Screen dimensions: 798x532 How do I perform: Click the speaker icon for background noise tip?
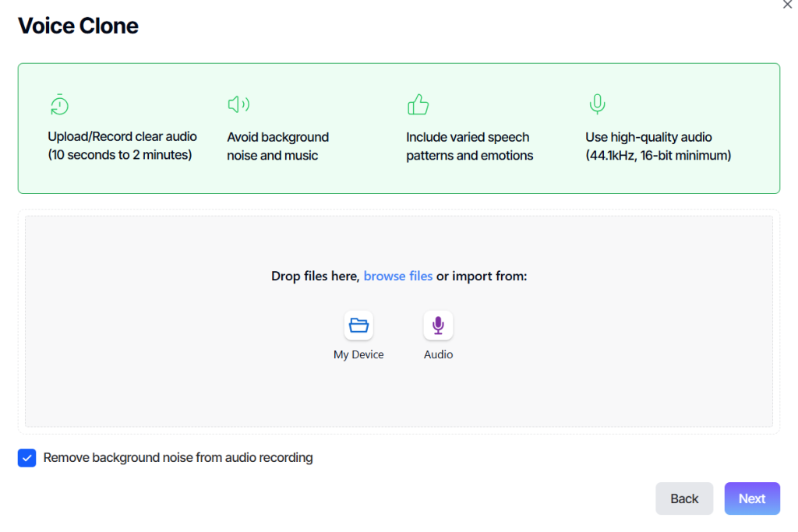click(x=238, y=104)
